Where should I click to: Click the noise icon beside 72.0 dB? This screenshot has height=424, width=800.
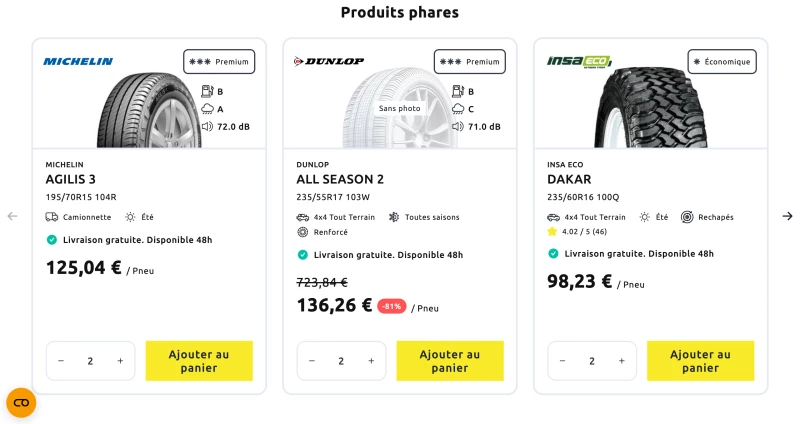pyautogui.click(x=207, y=127)
